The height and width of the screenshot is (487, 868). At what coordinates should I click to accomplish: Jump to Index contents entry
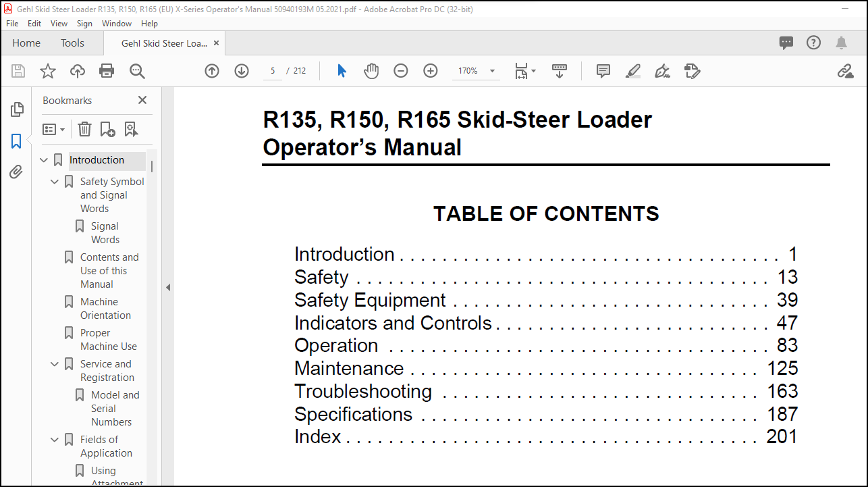(546, 437)
